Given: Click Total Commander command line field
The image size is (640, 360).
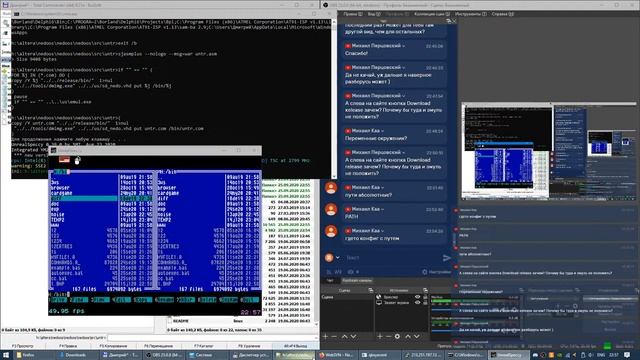Looking at the screenshot, I should click(212, 338).
